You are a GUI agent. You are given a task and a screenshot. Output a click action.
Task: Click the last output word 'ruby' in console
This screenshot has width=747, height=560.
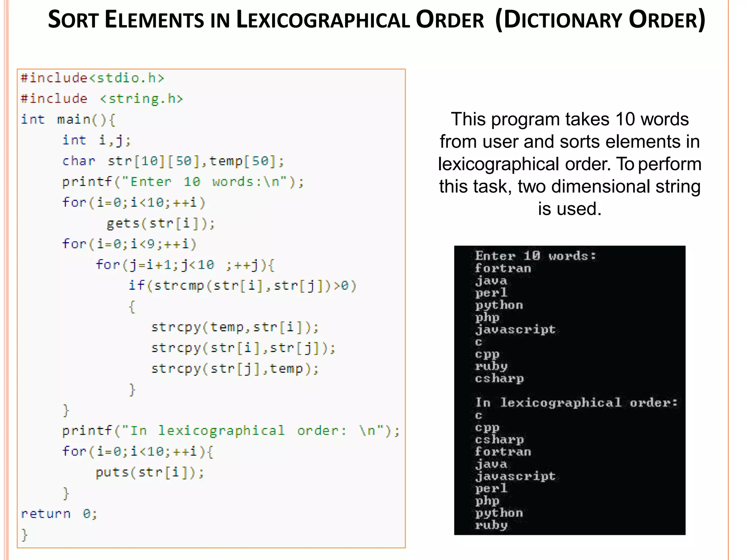[491, 525]
